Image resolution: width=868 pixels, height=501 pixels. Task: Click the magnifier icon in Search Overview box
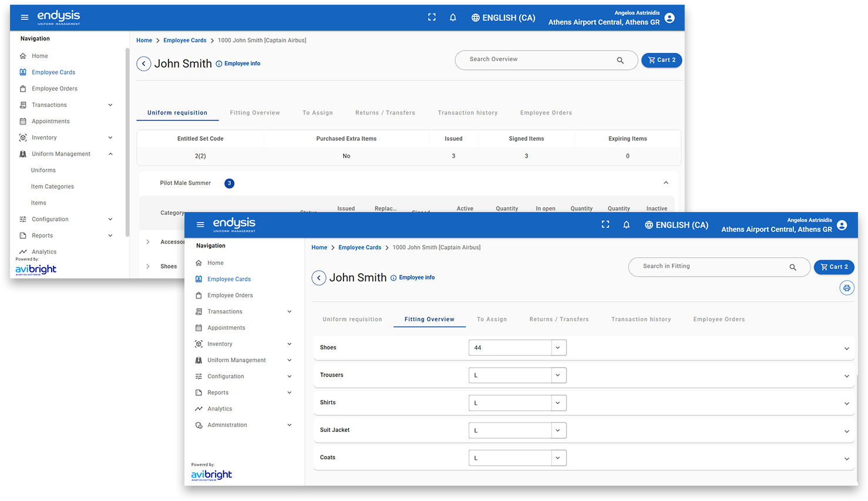click(x=620, y=60)
